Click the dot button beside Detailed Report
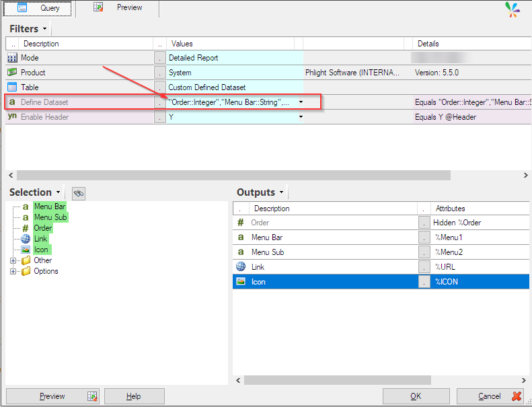 click(x=160, y=58)
